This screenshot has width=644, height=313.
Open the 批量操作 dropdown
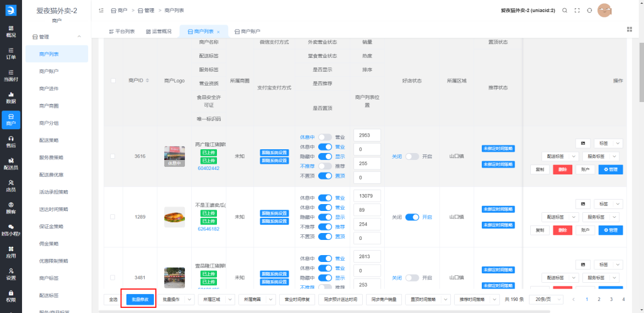coord(175,299)
